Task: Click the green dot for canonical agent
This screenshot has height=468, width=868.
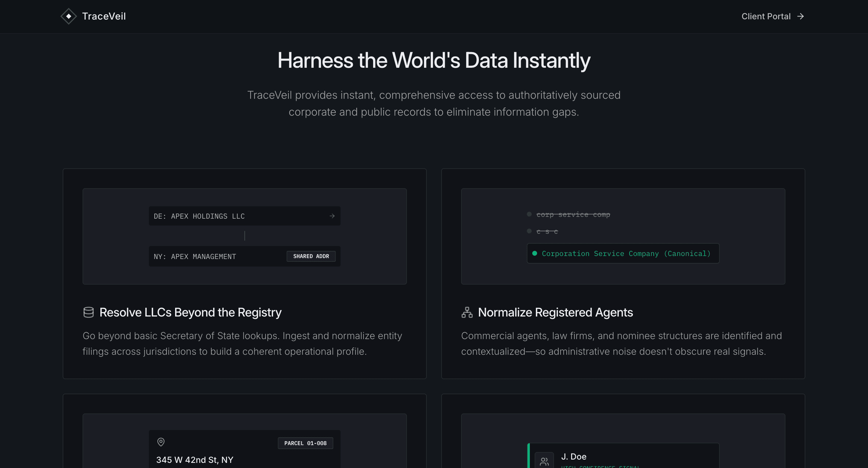Action: (x=534, y=253)
